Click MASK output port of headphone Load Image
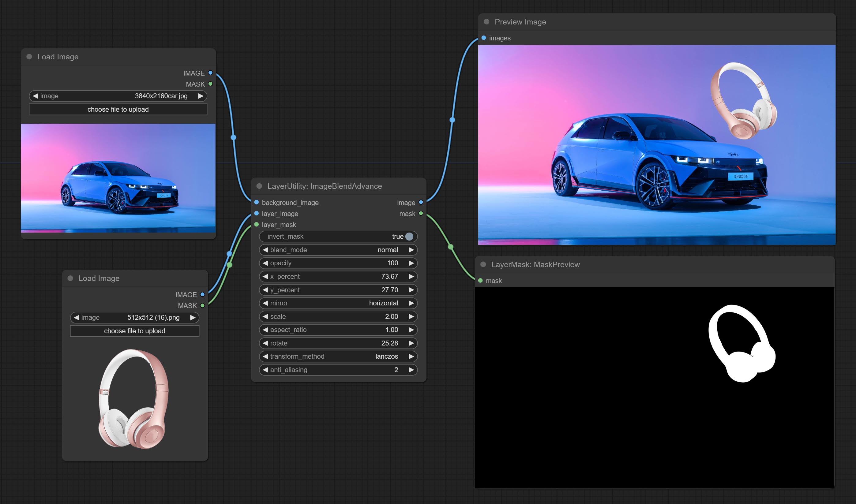856x504 pixels. point(202,306)
